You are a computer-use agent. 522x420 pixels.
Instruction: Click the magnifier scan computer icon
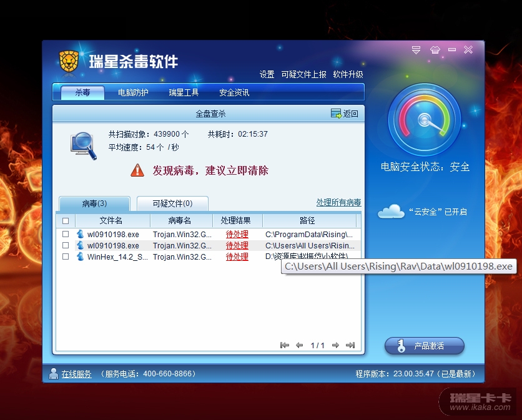click(84, 146)
